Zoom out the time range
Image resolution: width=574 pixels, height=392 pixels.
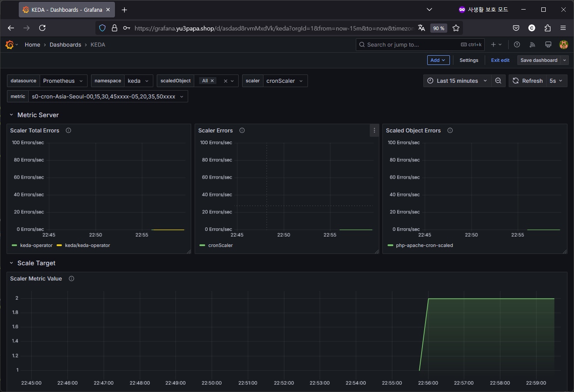pyautogui.click(x=498, y=81)
